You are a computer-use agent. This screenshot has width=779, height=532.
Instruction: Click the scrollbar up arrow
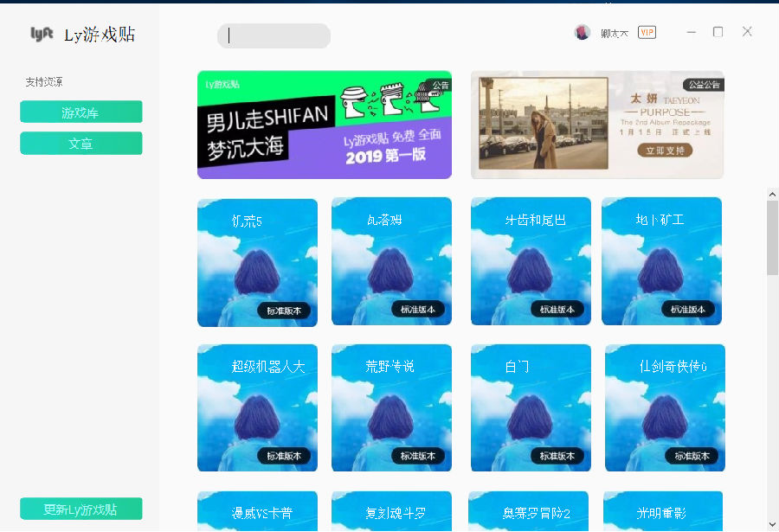(772, 195)
